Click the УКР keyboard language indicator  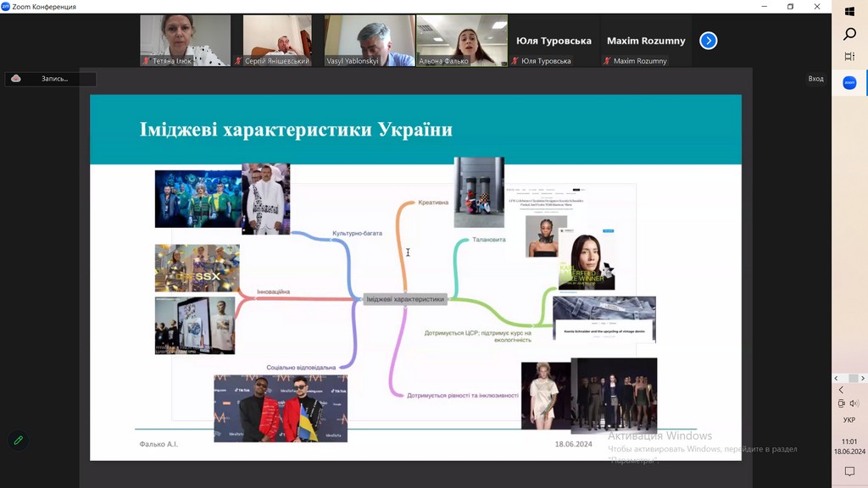(849, 420)
